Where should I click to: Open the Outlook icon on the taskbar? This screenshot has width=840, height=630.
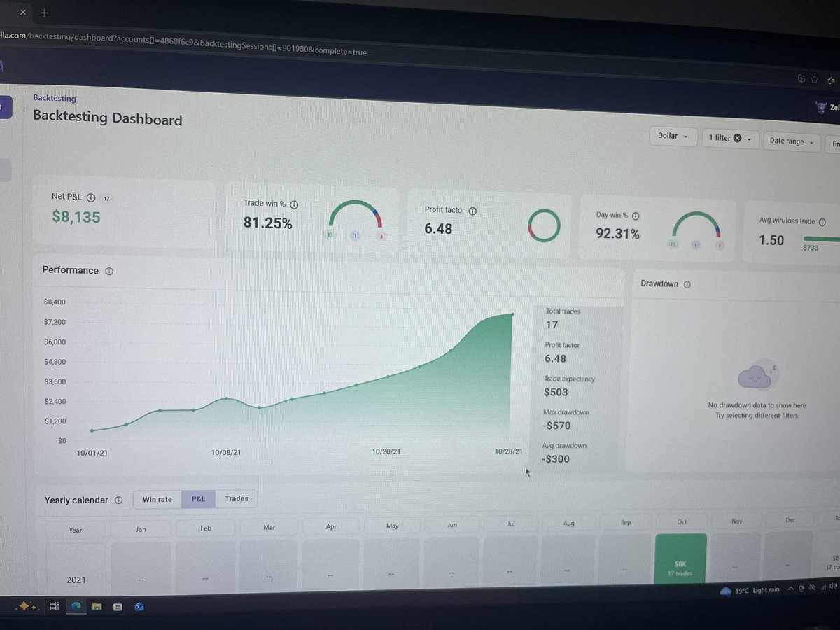139,607
